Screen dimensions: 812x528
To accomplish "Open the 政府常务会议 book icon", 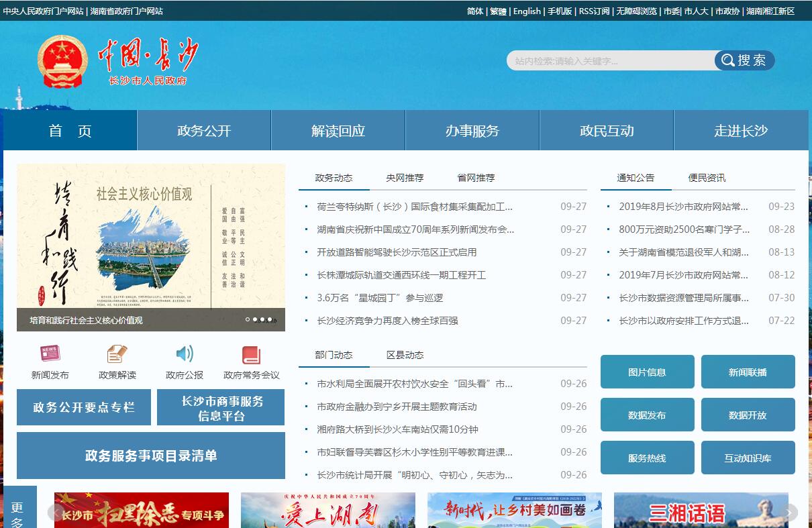I will click(251, 355).
